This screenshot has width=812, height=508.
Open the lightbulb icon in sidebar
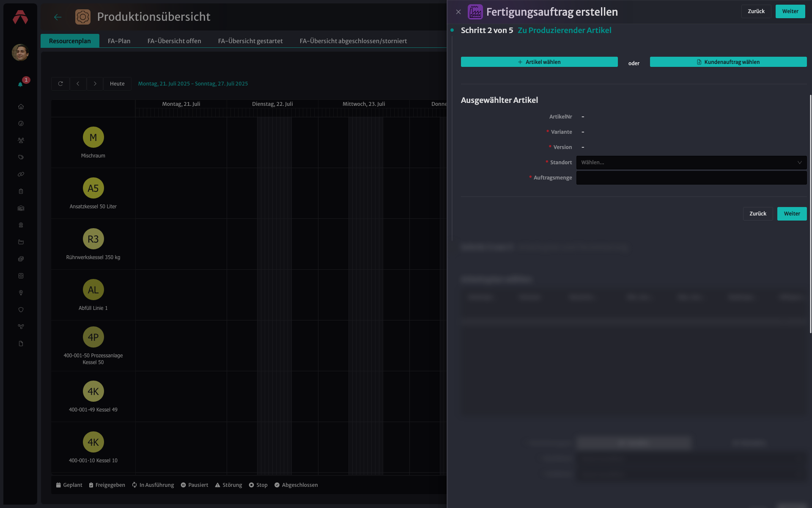(21, 293)
